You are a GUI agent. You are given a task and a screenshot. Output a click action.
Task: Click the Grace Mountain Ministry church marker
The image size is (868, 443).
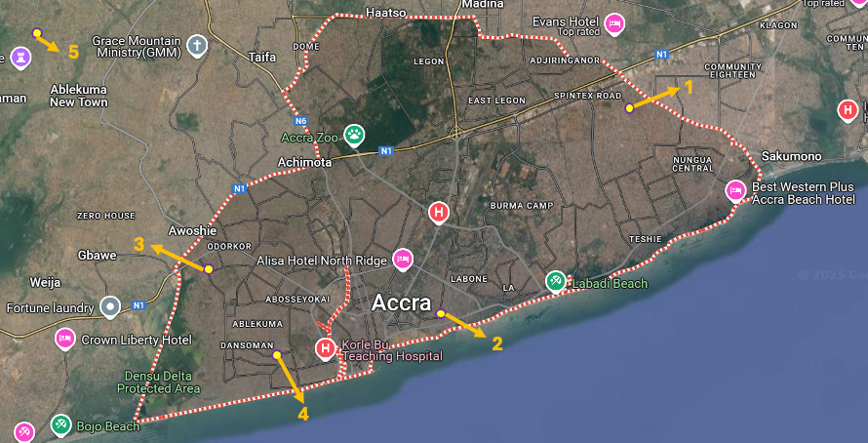click(x=197, y=47)
